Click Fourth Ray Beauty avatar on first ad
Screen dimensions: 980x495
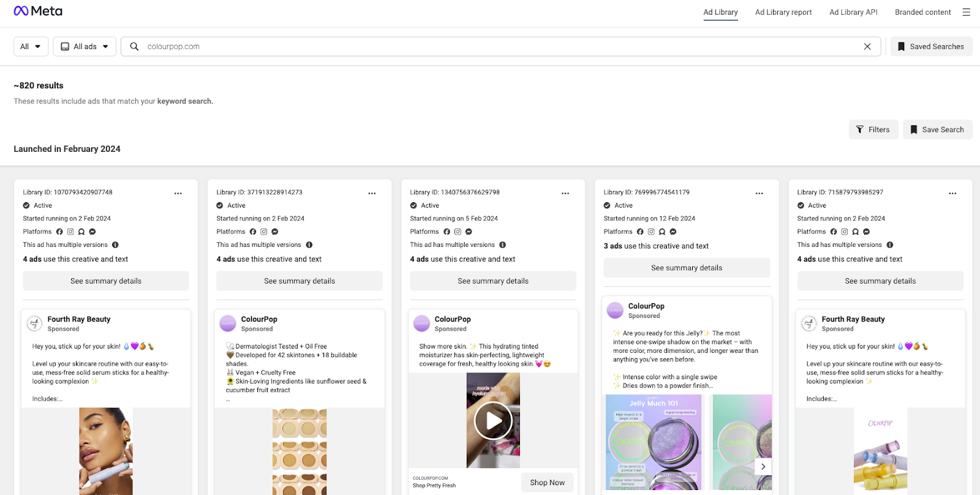pyautogui.click(x=34, y=323)
